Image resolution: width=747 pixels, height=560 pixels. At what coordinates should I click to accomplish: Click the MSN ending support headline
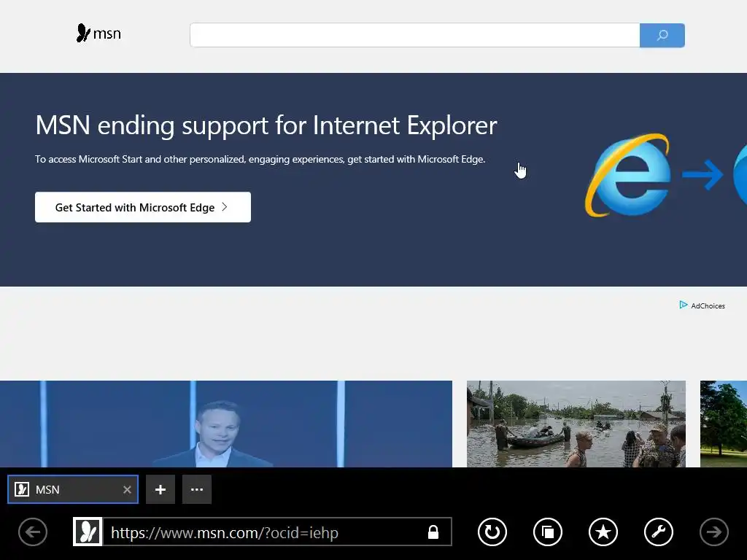[x=266, y=125]
